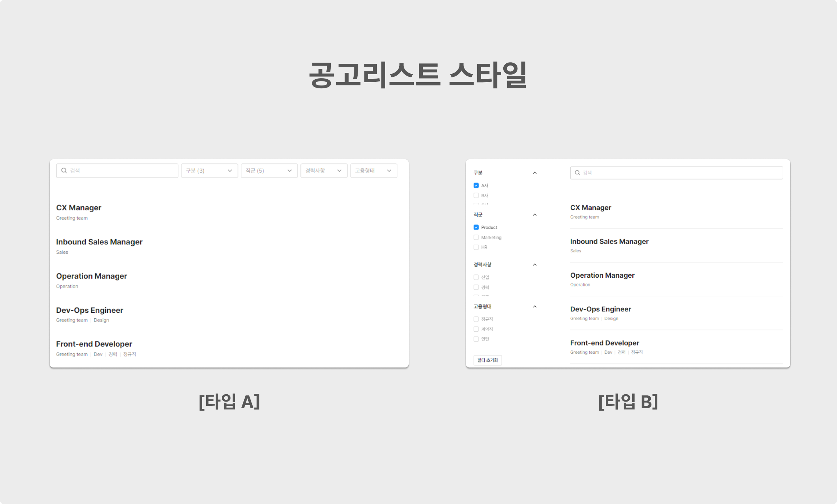Screen dimensions: 837x504
Task: Check the 정규직 employment type
Action: coord(476,319)
